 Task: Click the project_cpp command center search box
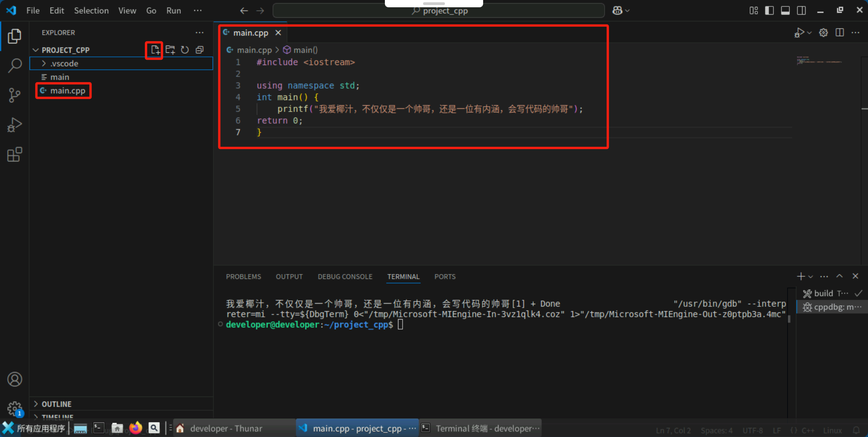tap(438, 10)
